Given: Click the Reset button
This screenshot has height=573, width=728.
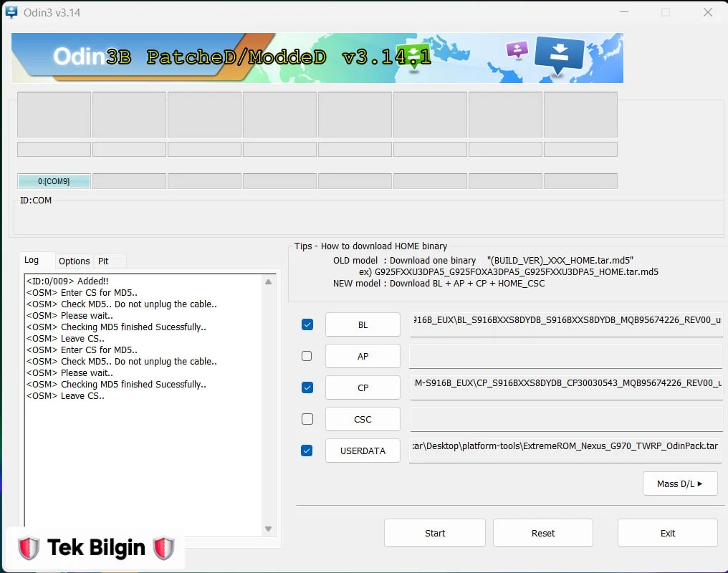Looking at the screenshot, I should point(542,533).
